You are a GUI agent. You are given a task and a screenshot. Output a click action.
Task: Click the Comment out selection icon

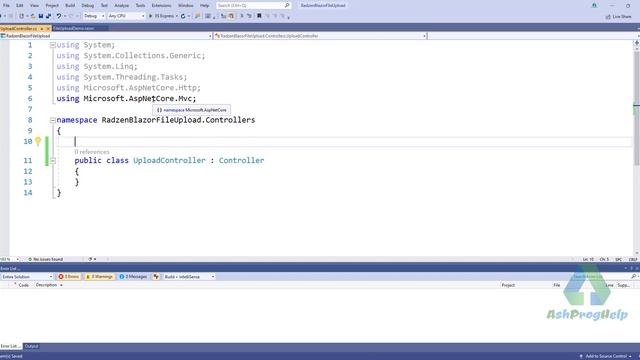(x=242, y=16)
